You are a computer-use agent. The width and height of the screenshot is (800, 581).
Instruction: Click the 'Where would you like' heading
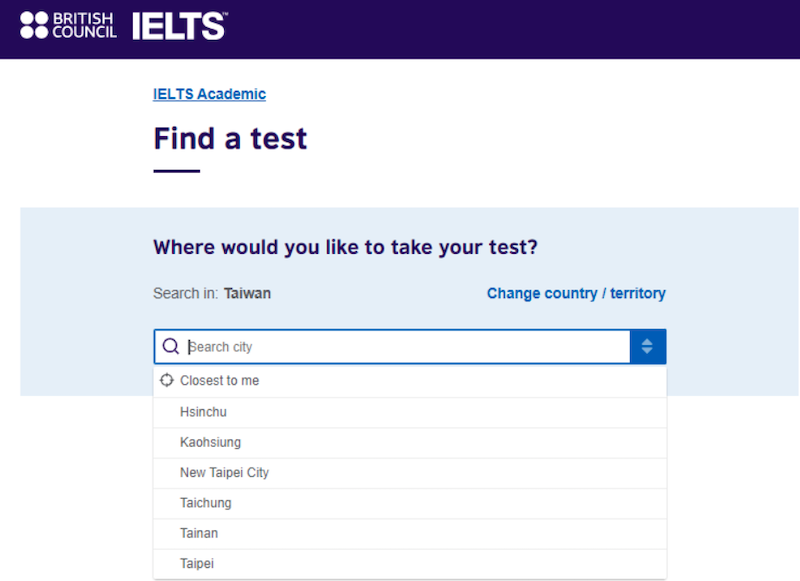click(345, 247)
